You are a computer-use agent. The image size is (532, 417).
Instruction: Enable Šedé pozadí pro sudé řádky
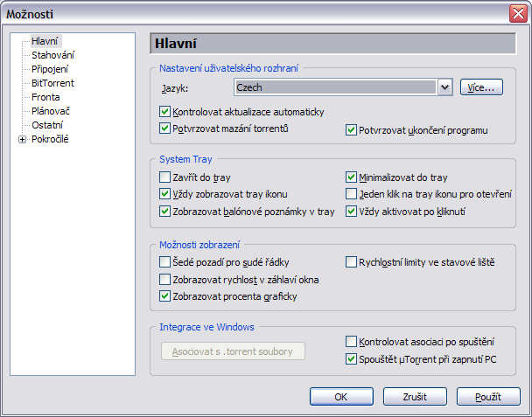(165, 262)
